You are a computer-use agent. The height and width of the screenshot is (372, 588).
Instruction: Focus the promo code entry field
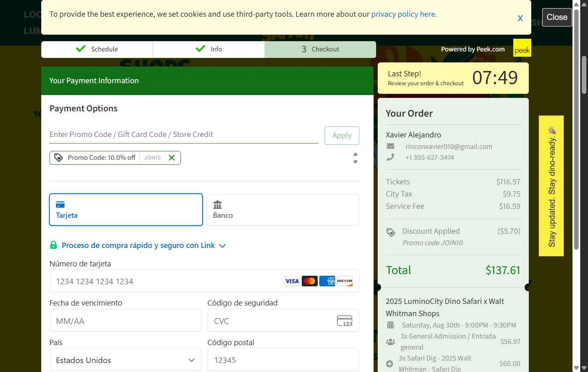[184, 135]
